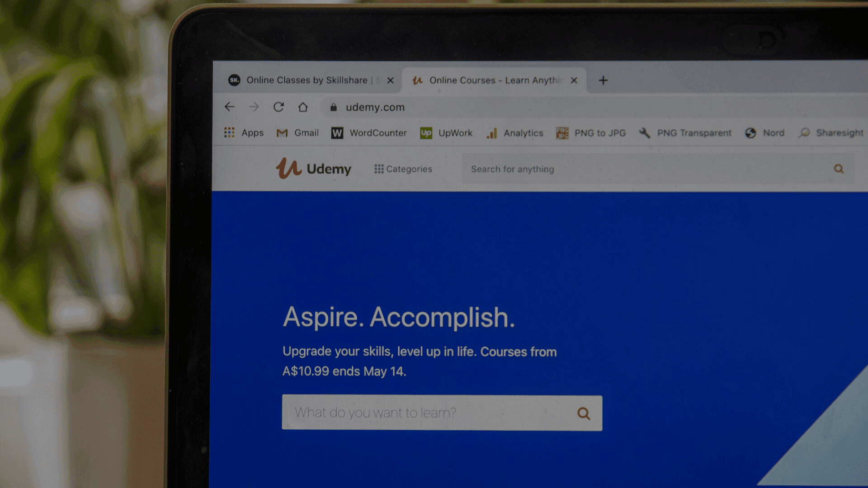Click the Analytics bookmark icon

(491, 132)
